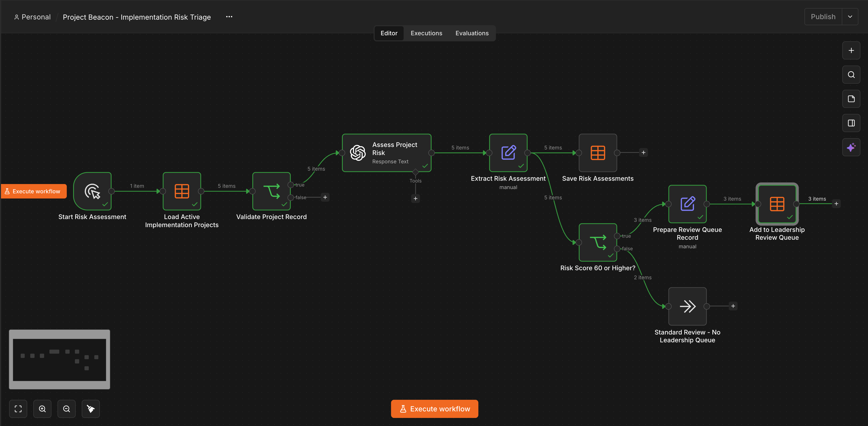Open the workflow three-dot options menu
The image size is (868, 426).
coord(229,17)
